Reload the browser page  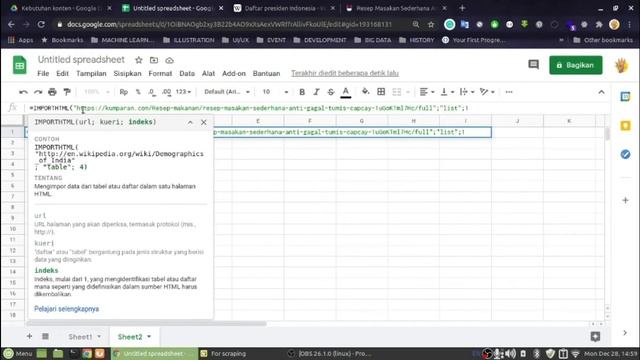[41, 24]
